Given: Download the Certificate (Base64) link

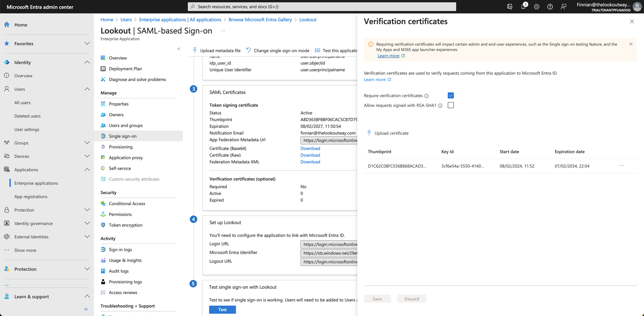Looking at the screenshot, I should click(x=310, y=148).
